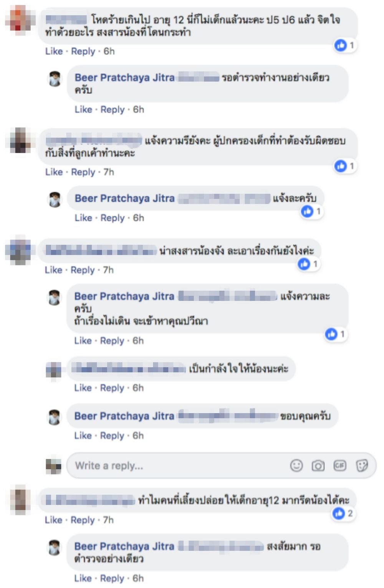Show likes on ถ้าเรื่องไม่เดิน reply

(336, 334)
